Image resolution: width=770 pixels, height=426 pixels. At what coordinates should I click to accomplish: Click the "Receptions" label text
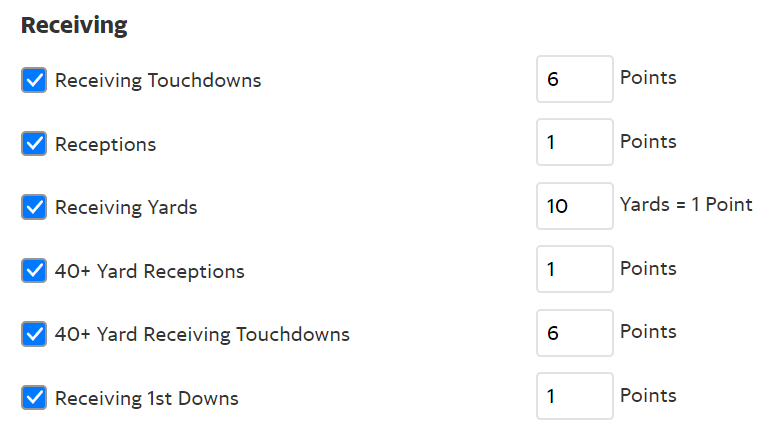[106, 144]
